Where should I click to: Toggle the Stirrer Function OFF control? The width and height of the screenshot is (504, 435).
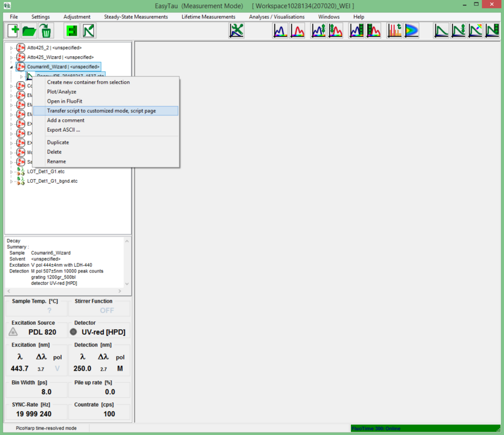pyautogui.click(x=107, y=309)
